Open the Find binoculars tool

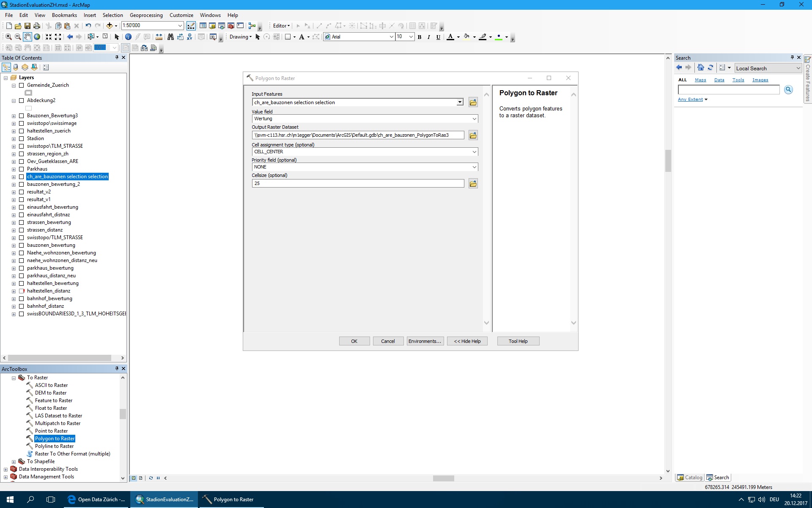(170, 37)
